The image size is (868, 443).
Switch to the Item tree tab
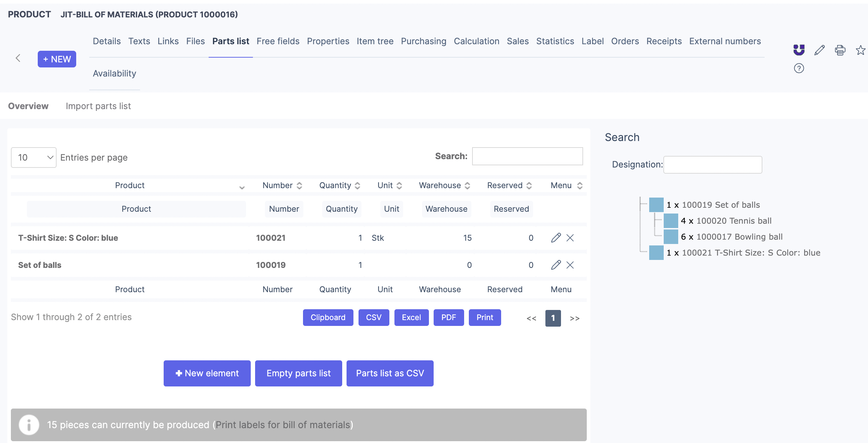pyautogui.click(x=375, y=41)
